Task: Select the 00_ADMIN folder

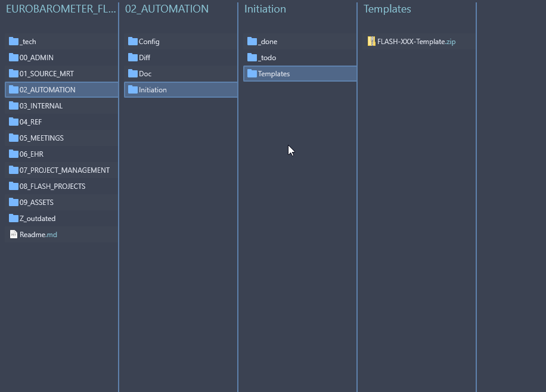Action: click(x=61, y=57)
